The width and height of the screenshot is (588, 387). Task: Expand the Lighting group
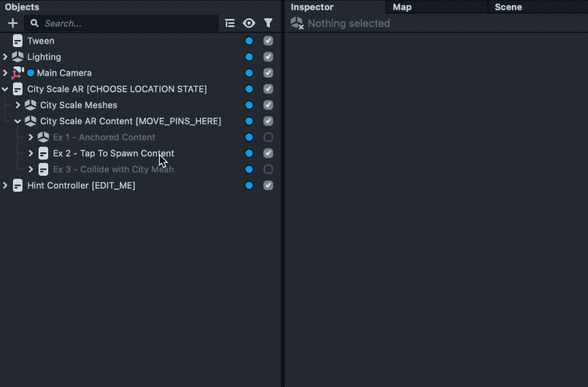tap(5, 56)
